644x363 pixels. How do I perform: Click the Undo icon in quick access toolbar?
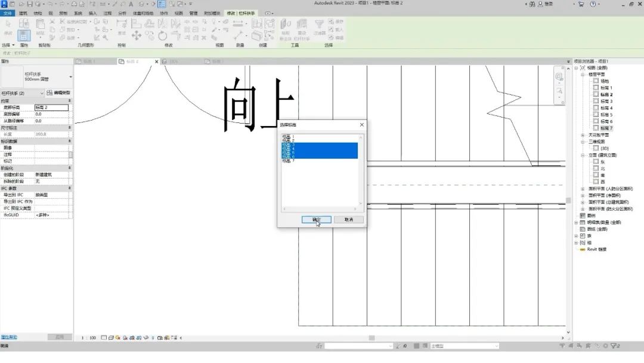(50, 4)
